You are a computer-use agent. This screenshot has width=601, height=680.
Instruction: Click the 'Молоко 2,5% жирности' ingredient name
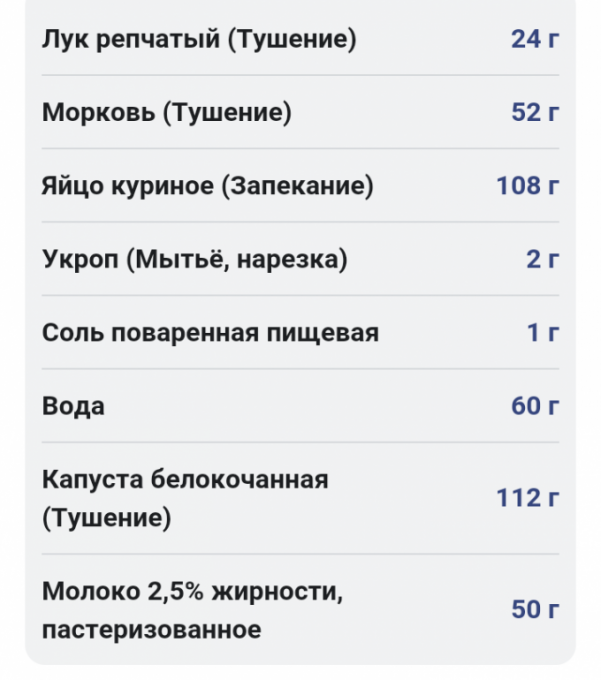[x=192, y=591]
